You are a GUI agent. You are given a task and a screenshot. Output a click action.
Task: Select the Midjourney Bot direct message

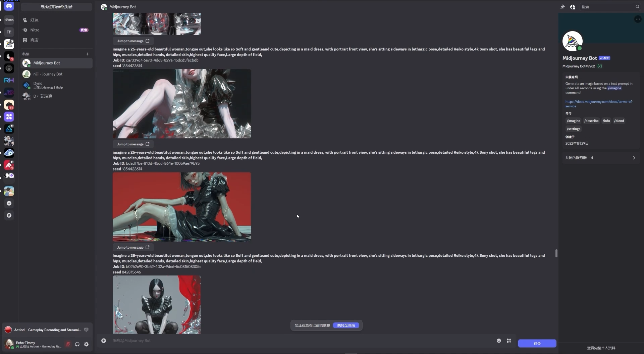(56, 63)
